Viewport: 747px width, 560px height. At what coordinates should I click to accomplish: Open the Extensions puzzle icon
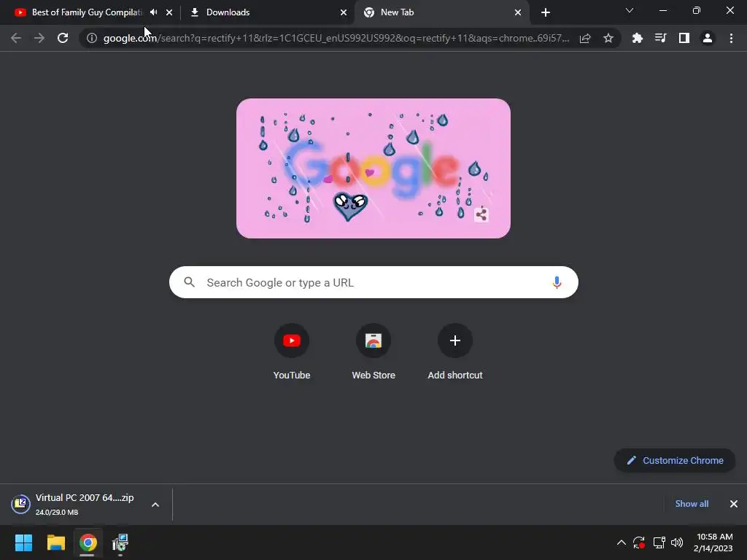pyautogui.click(x=638, y=38)
